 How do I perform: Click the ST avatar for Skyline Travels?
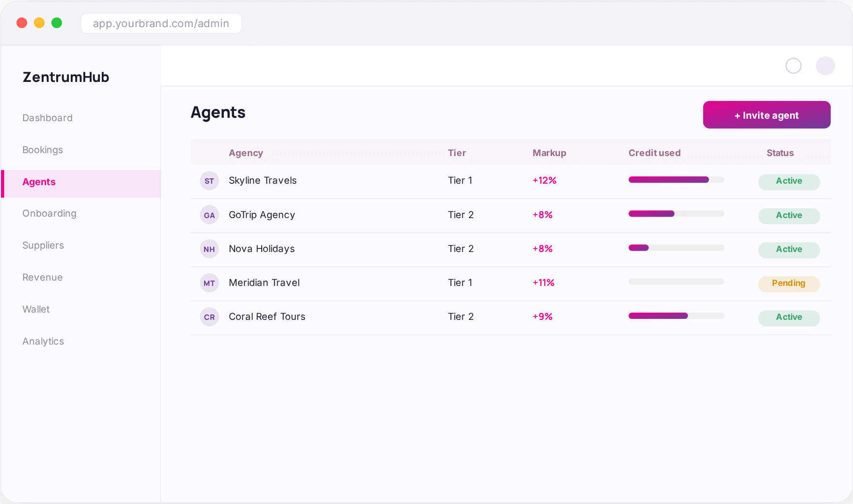(x=209, y=181)
